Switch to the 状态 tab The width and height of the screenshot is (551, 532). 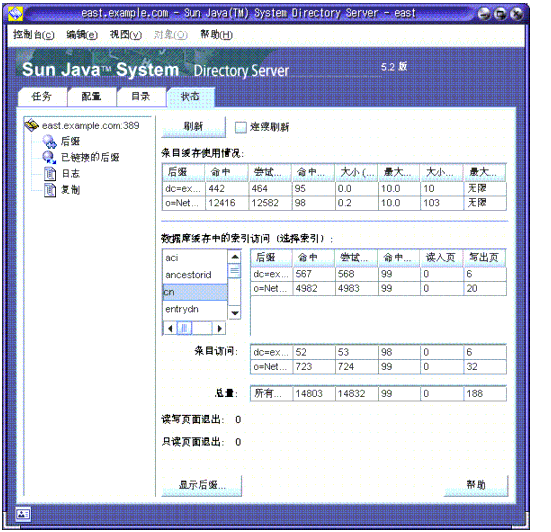click(191, 97)
